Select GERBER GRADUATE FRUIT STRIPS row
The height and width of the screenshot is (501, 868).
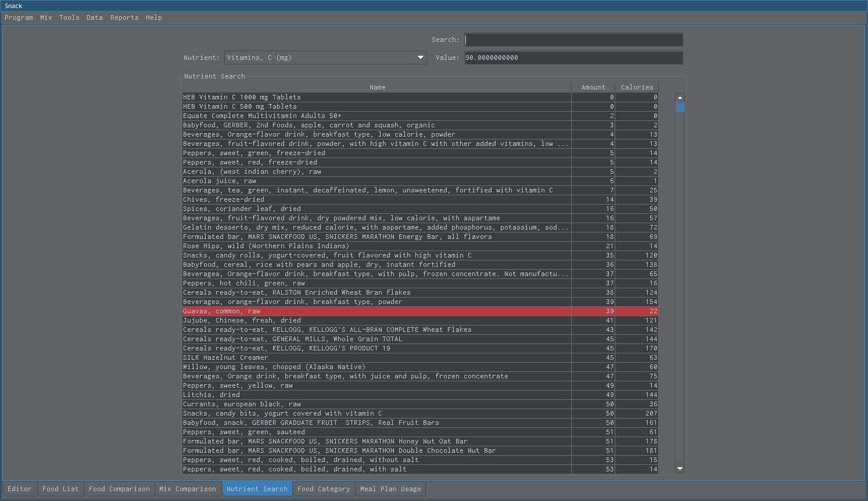pos(420,423)
